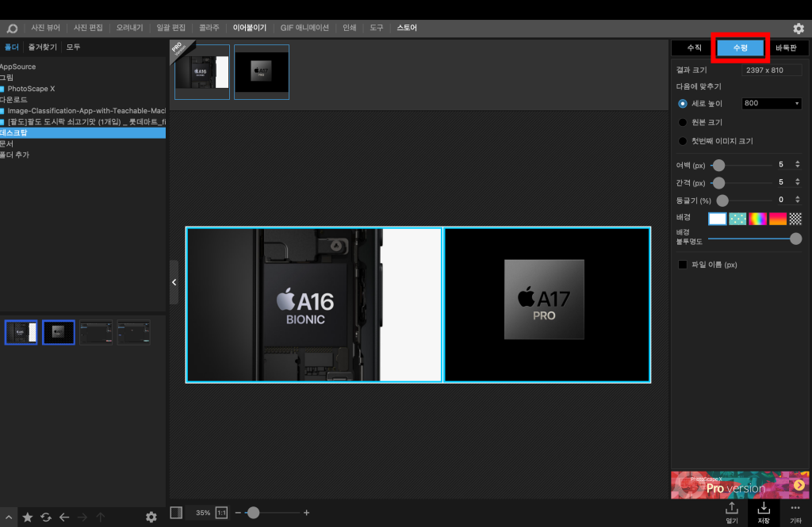
Task: Click the 결과 크기 2397 x 810 field
Action: [x=772, y=70]
